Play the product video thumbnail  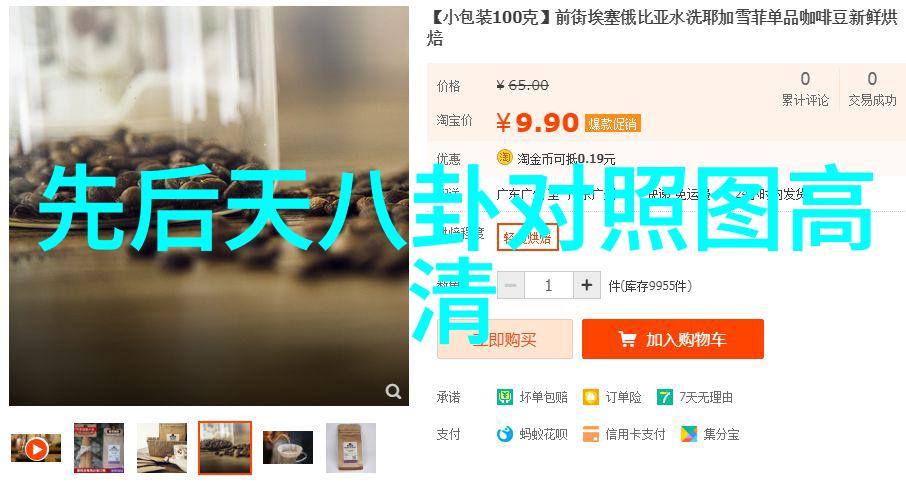click(x=36, y=448)
